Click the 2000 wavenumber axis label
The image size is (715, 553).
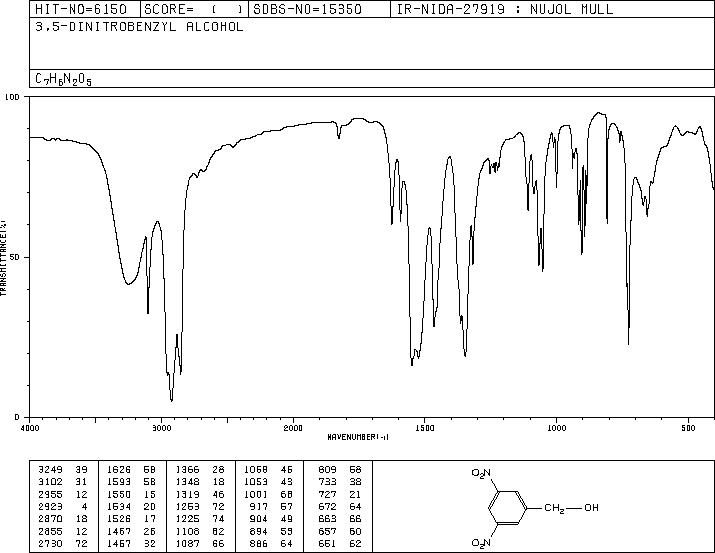(x=293, y=428)
